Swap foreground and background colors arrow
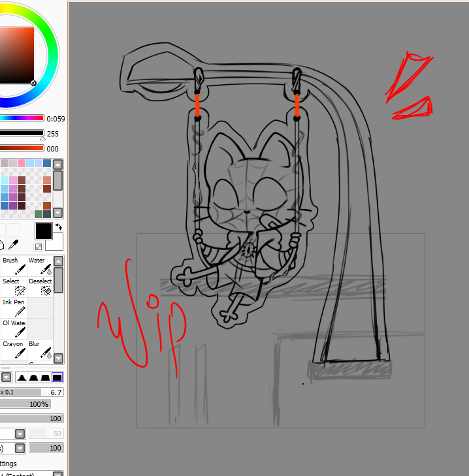Screen dimensions: 469x476 pos(59,227)
